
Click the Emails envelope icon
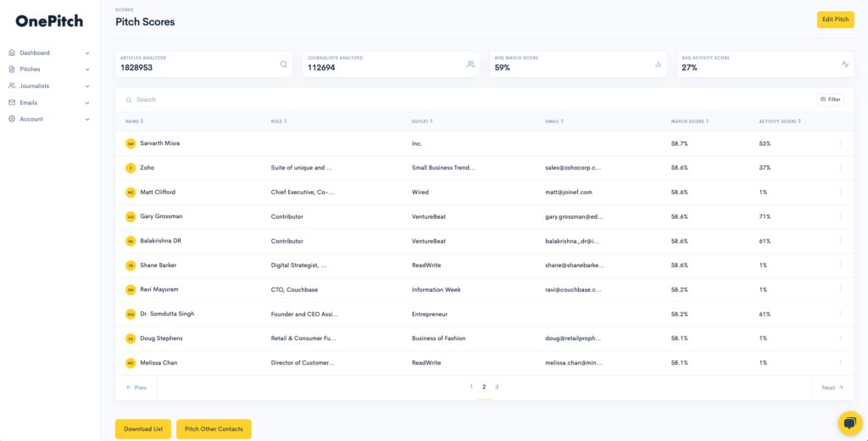point(12,103)
